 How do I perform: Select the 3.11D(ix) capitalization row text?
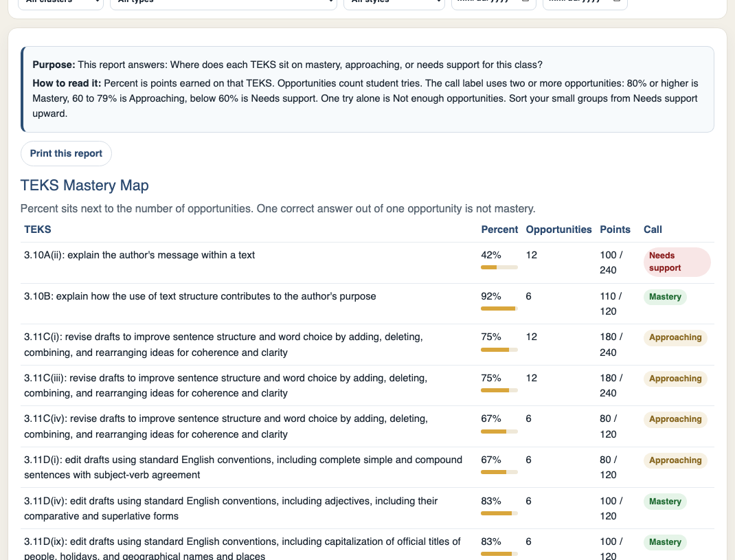point(242,549)
